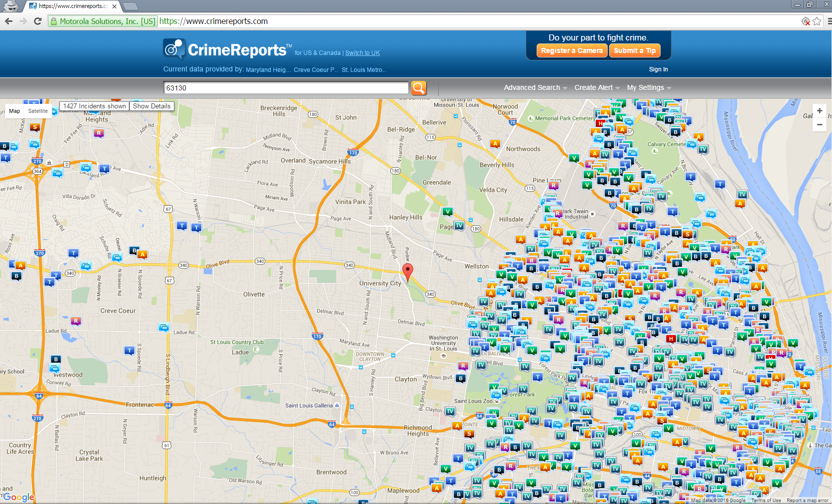Image resolution: width=832 pixels, height=504 pixels.
Task: Open the purple R marker in Creve Coeur
Action: click(x=76, y=321)
